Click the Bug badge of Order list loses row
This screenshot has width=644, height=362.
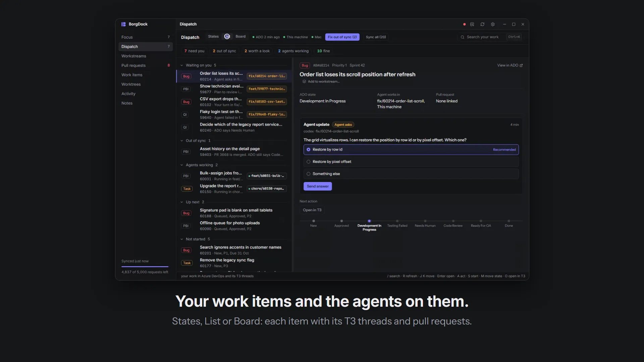(186, 76)
